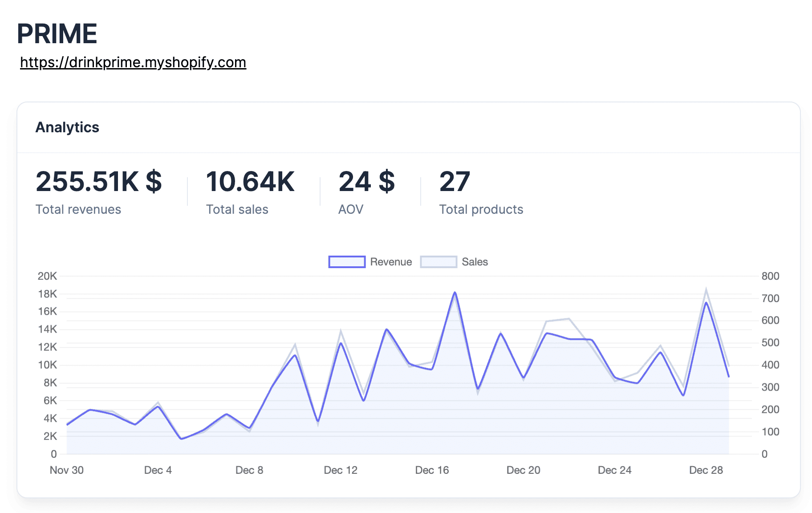The image size is (812, 513).
Task: Open the drinkprime.myshopify.com link
Action: (133, 62)
